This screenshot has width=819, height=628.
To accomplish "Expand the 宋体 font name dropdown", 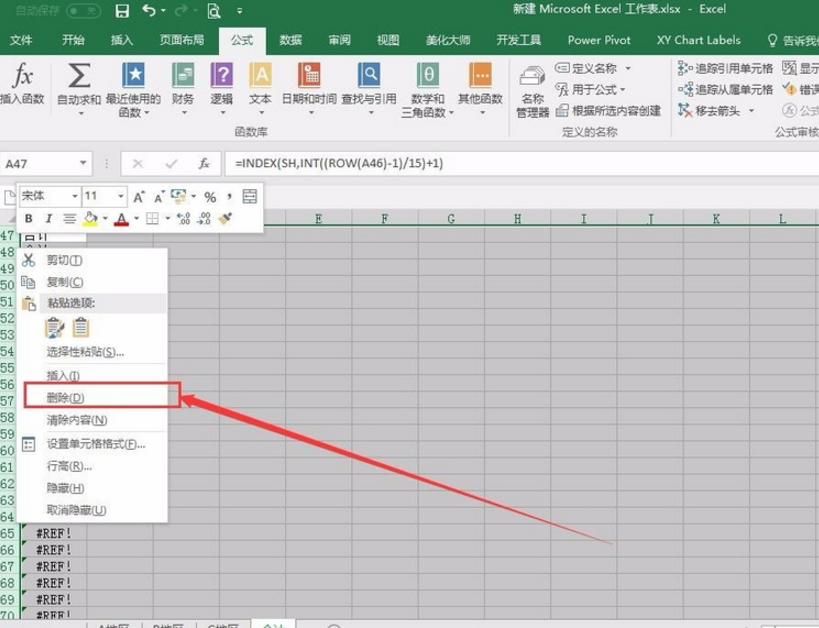I will pos(74,197).
